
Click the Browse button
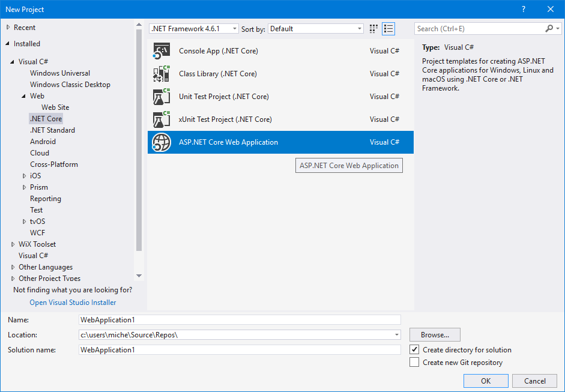tap(435, 335)
